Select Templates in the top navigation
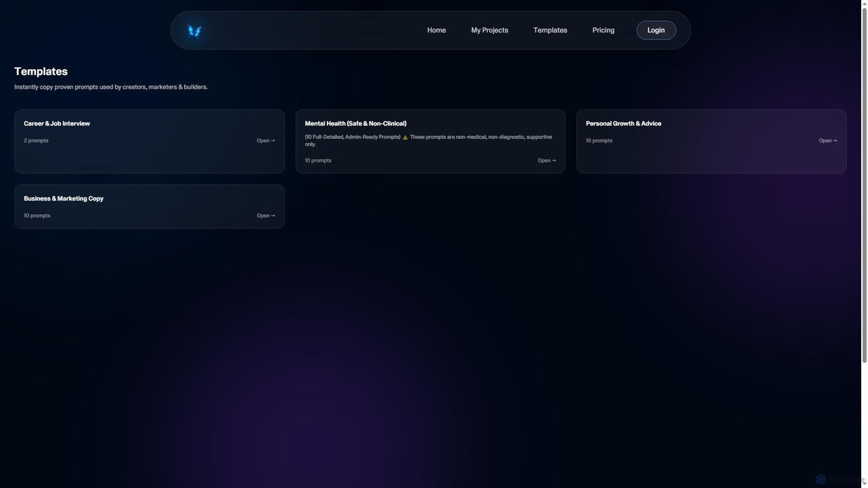This screenshot has height=488, width=868. click(x=550, y=30)
